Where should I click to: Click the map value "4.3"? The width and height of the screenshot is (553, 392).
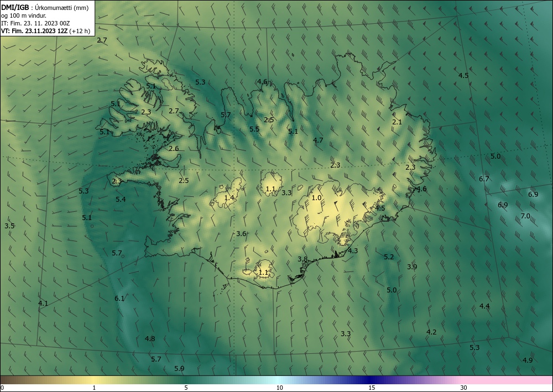pyautogui.click(x=353, y=251)
